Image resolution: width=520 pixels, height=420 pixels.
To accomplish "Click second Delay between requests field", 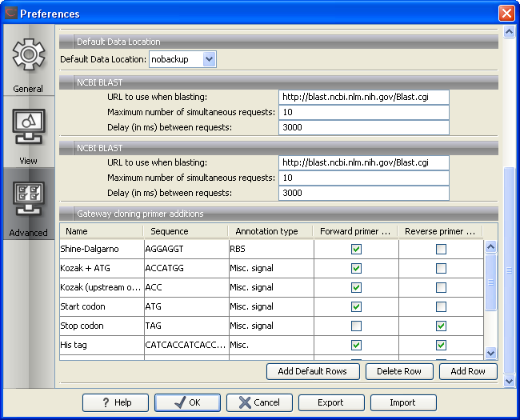I will point(364,193).
